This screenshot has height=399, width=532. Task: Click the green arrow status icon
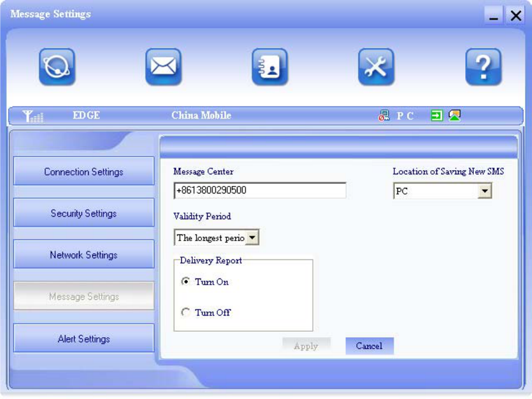pyautogui.click(x=436, y=116)
